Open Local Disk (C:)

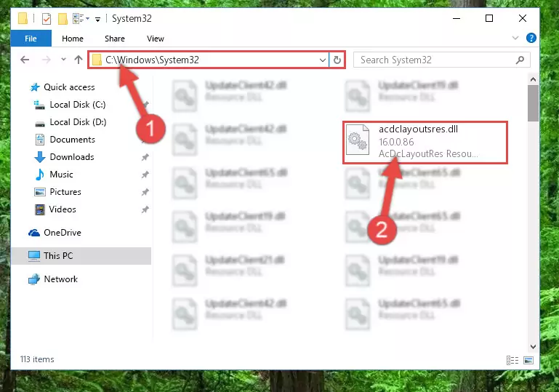[77, 105]
